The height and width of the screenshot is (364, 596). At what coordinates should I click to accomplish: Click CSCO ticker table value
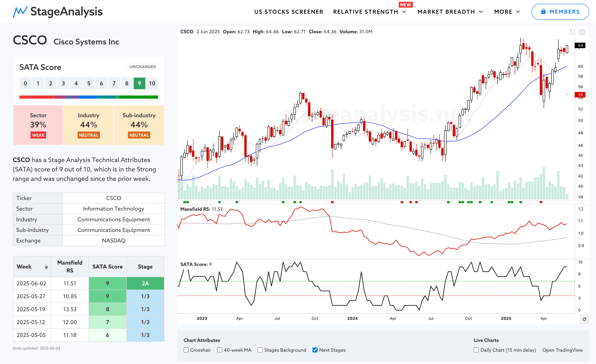[114, 198]
